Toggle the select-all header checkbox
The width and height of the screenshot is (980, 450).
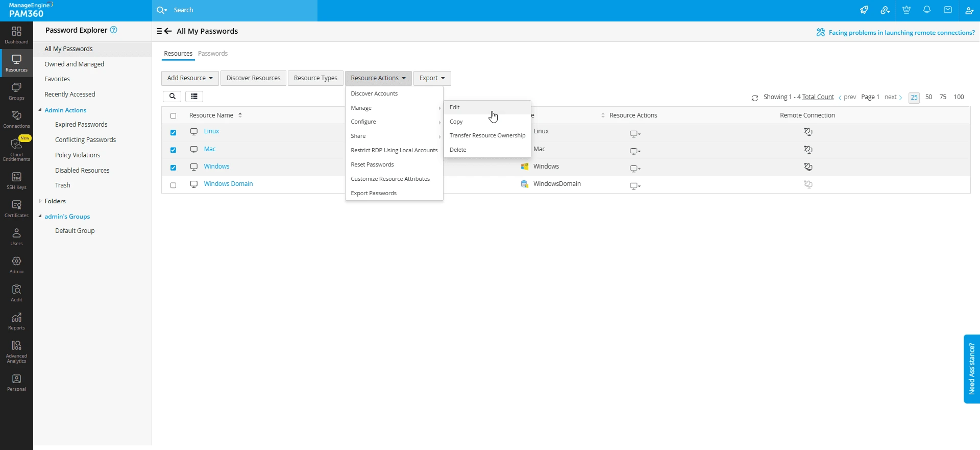(174, 116)
